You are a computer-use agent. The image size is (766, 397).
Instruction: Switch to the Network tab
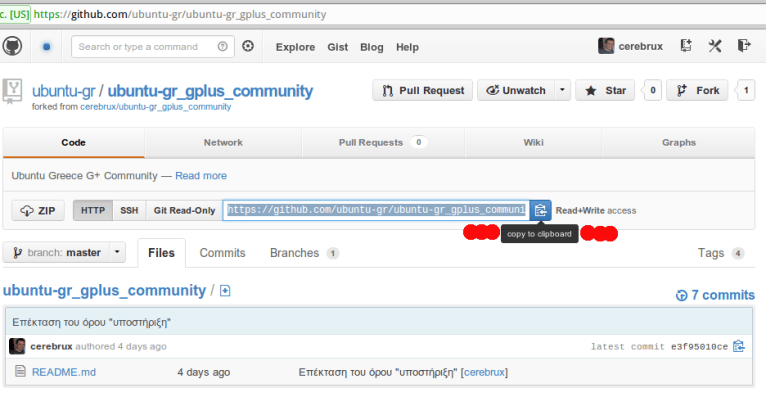(x=223, y=143)
